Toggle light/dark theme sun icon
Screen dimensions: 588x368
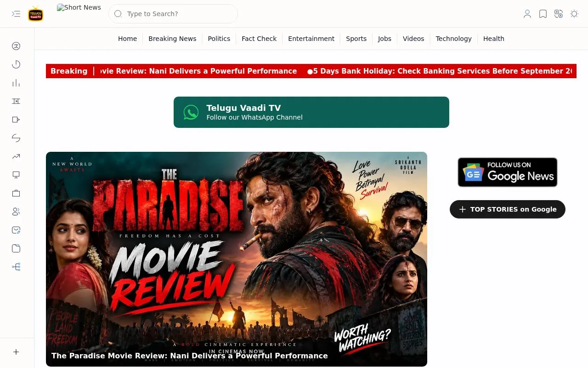[574, 14]
